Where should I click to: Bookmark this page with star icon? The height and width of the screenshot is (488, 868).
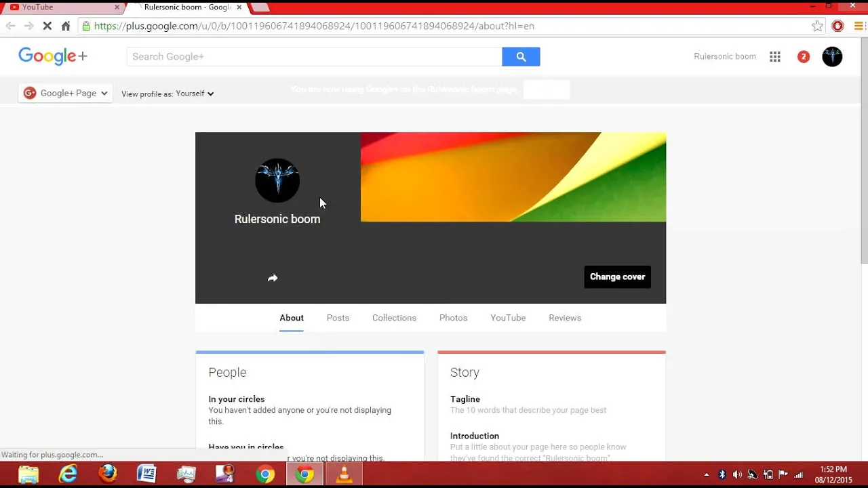pos(818,26)
